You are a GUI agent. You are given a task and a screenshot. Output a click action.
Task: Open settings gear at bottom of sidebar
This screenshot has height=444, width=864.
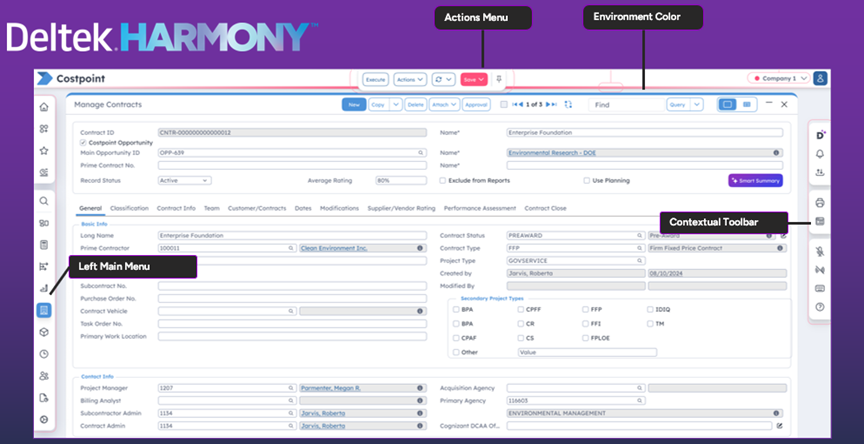43,420
